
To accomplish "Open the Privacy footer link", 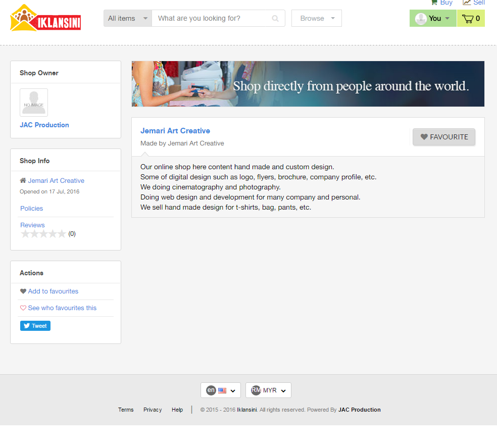I will (x=153, y=410).
